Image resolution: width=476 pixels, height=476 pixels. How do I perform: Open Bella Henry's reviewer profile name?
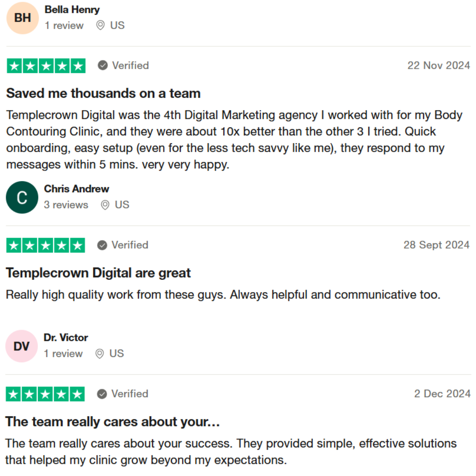coord(72,9)
